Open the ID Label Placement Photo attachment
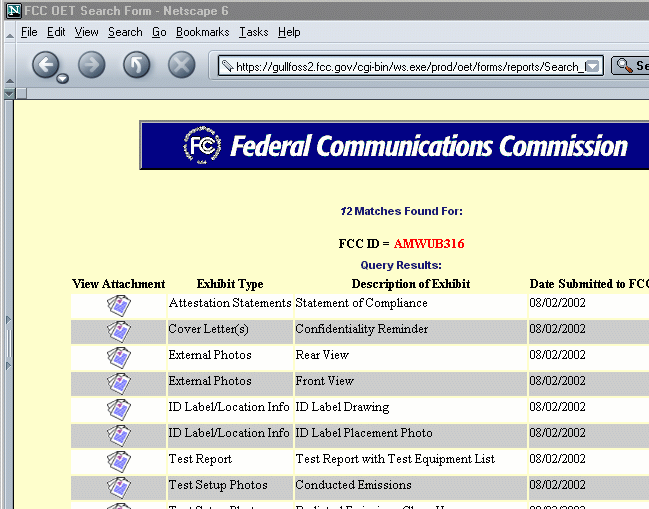Screen dimensions: 649x509 coord(119,434)
